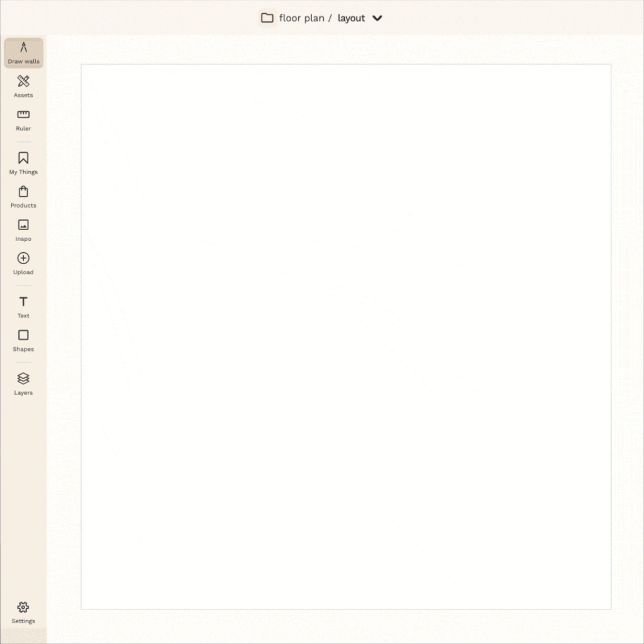Select the Draw walls compass tool
644x644 pixels.
pos(23,48)
